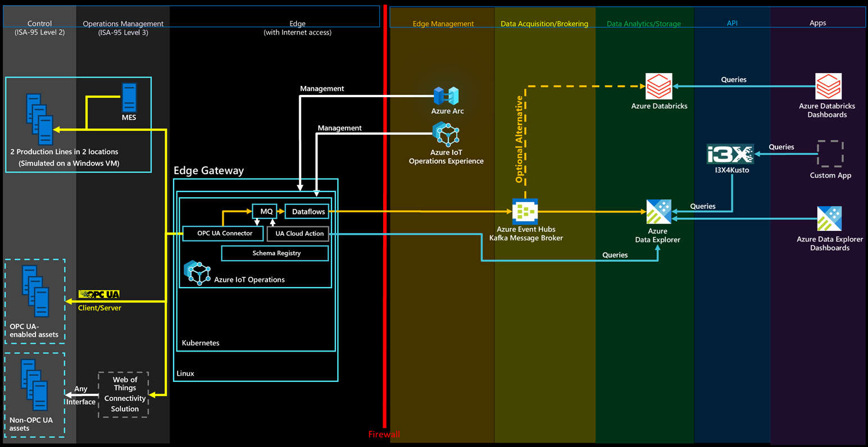
Task: Click the Azure IoT Operations edge icon
Action: [x=197, y=273]
